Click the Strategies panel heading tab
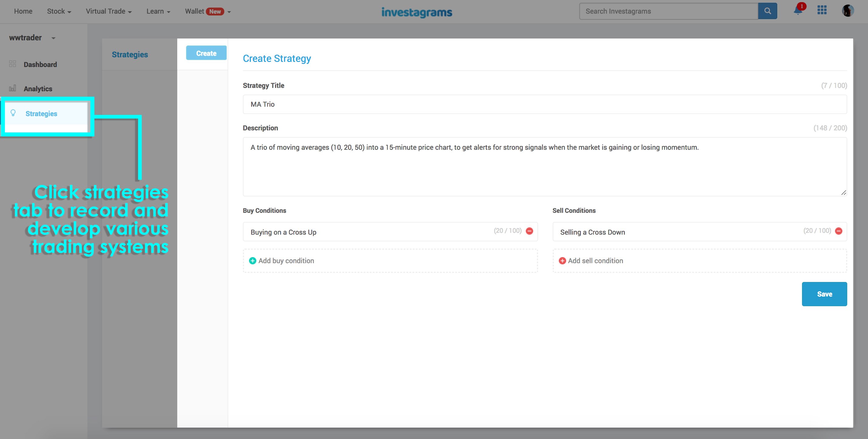This screenshot has height=439, width=868. pyautogui.click(x=130, y=55)
